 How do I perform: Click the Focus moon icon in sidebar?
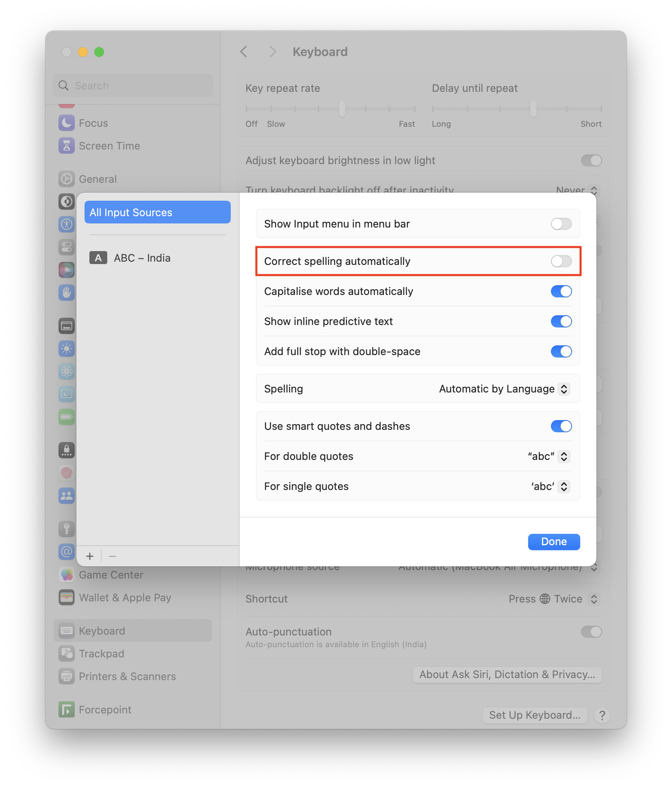coord(67,123)
